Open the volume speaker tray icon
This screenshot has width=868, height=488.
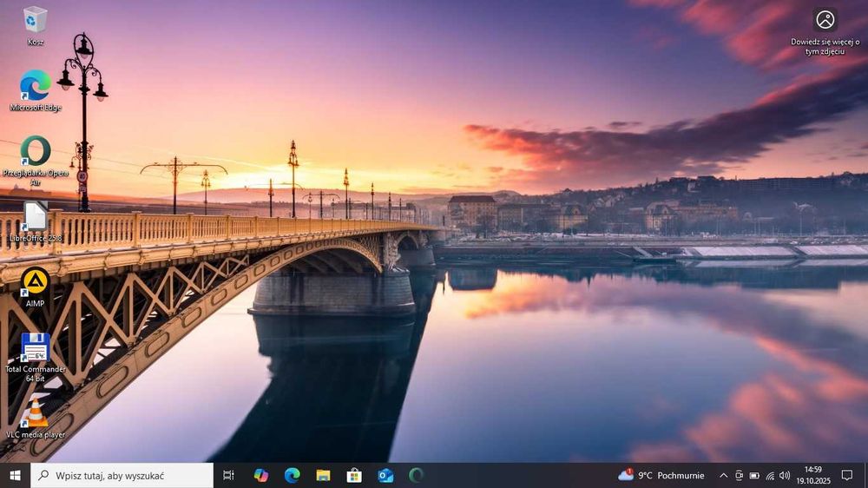pos(785,475)
